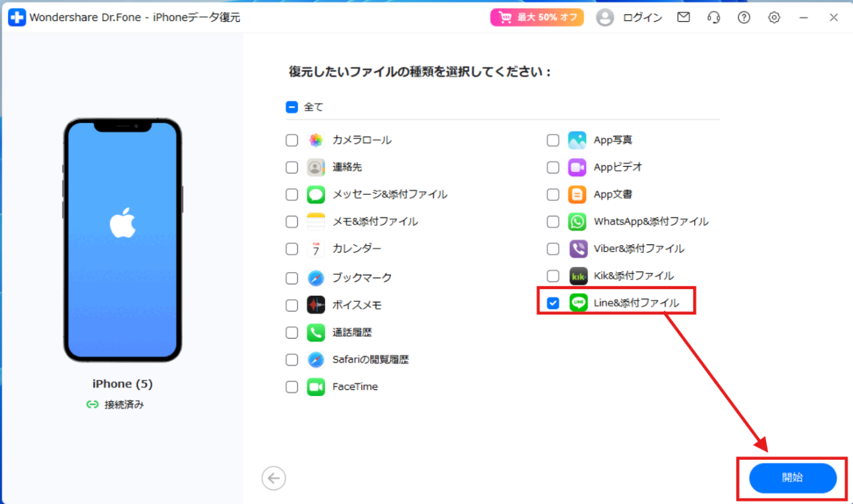Screen dimensions: 853x504
Task: Click the Wondershare Dr.Fone logo icon
Action: [x=16, y=18]
